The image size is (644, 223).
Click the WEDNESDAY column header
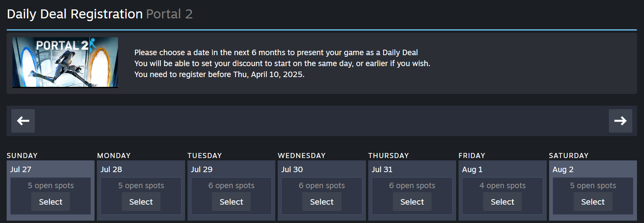(301, 155)
